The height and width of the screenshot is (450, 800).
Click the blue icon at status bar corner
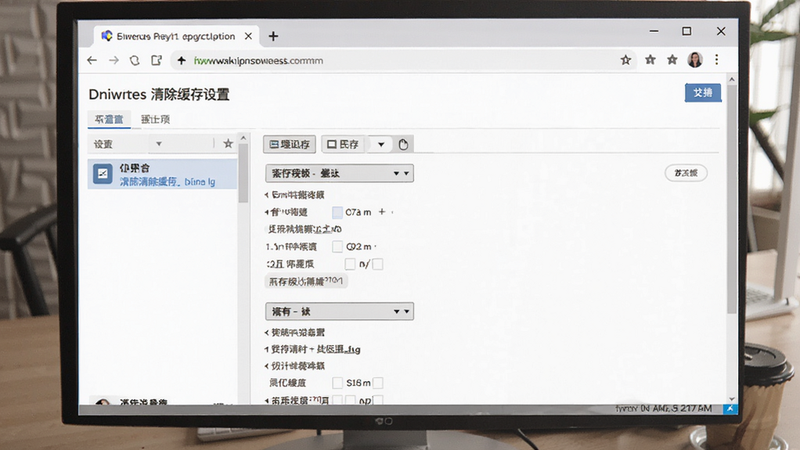pos(731,408)
